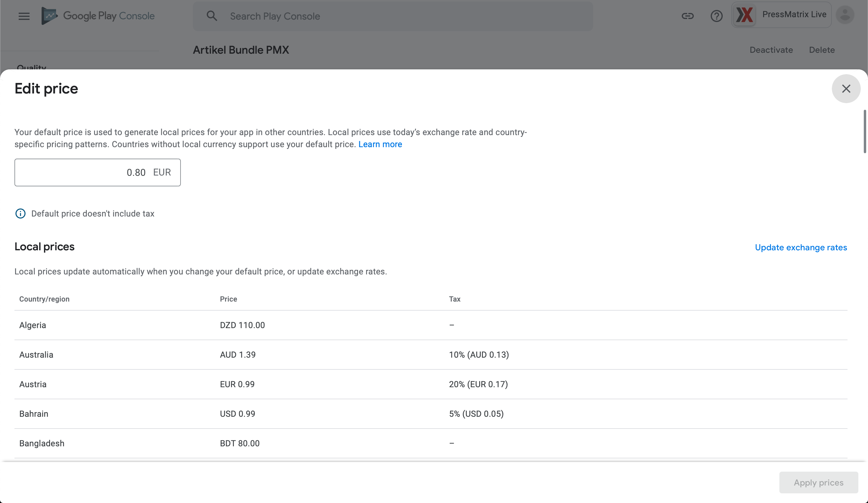Open the Learn more link
The width and height of the screenshot is (868, 503).
click(x=380, y=144)
